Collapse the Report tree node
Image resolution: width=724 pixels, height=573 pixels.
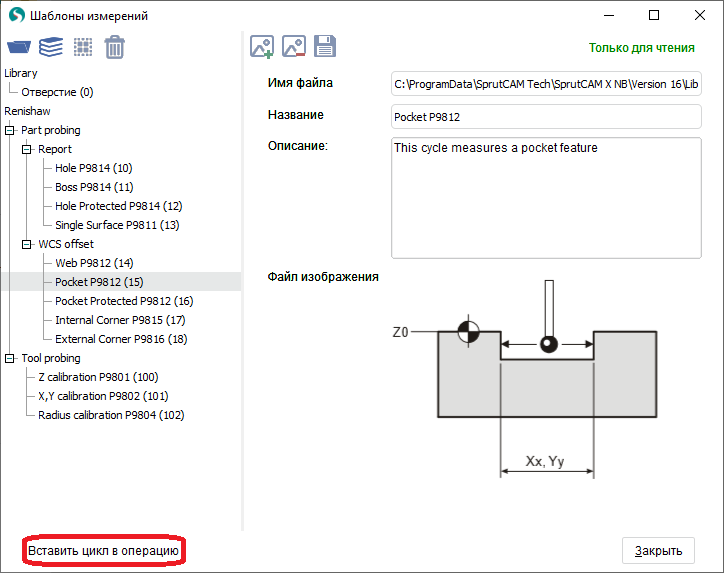[27, 149]
